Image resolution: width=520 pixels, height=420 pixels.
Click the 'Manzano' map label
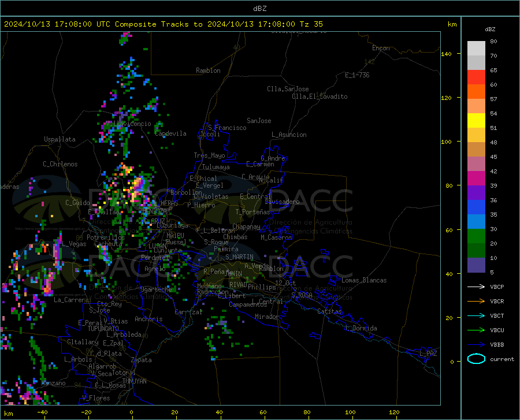pyautogui.click(x=53, y=383)
